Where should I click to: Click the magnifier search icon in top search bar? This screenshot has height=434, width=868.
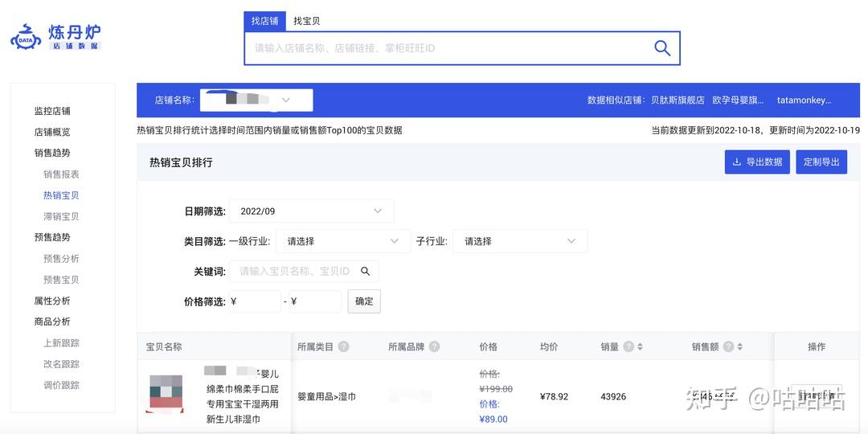[x=662, y=48]
